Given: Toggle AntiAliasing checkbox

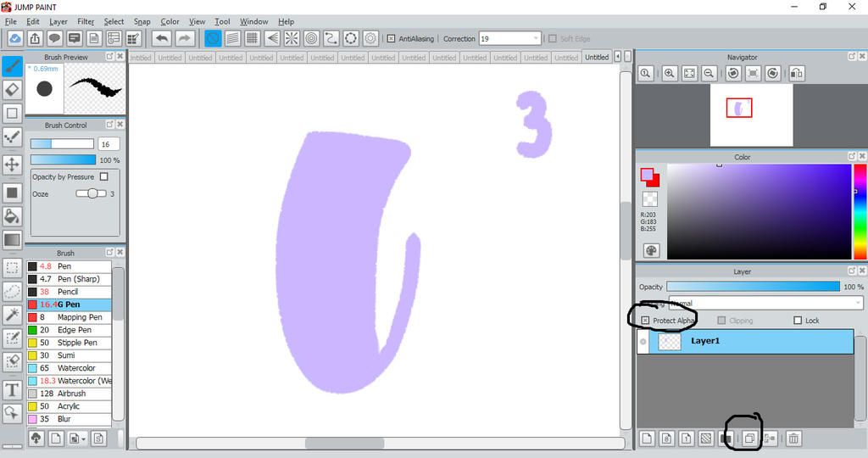Looking at the screenshot, I should coord(391,39).
